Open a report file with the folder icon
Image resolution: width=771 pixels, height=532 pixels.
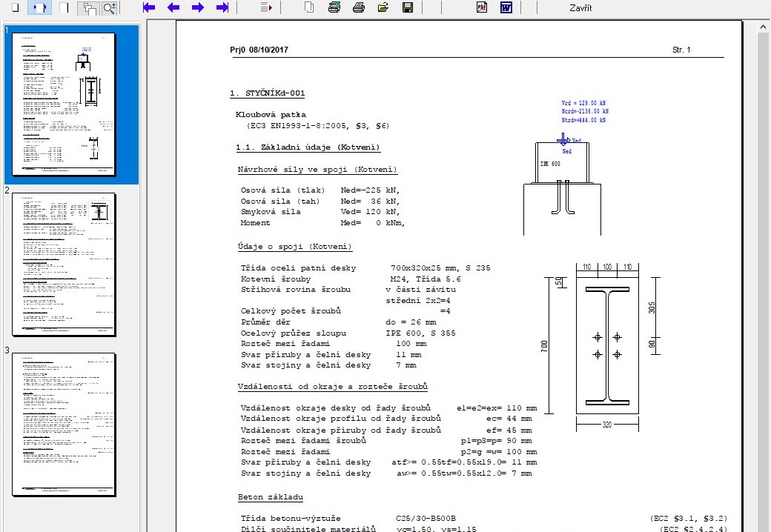pyautogui.click(x=383, y=7)
